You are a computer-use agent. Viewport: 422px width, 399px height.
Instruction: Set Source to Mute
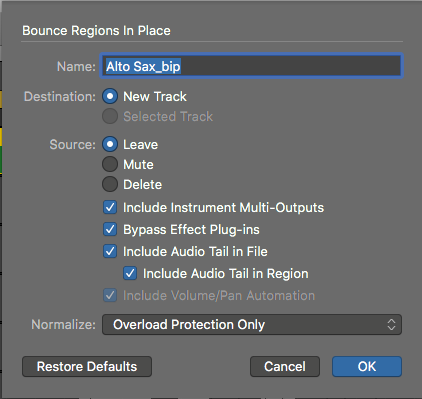[x=110, y=164]
